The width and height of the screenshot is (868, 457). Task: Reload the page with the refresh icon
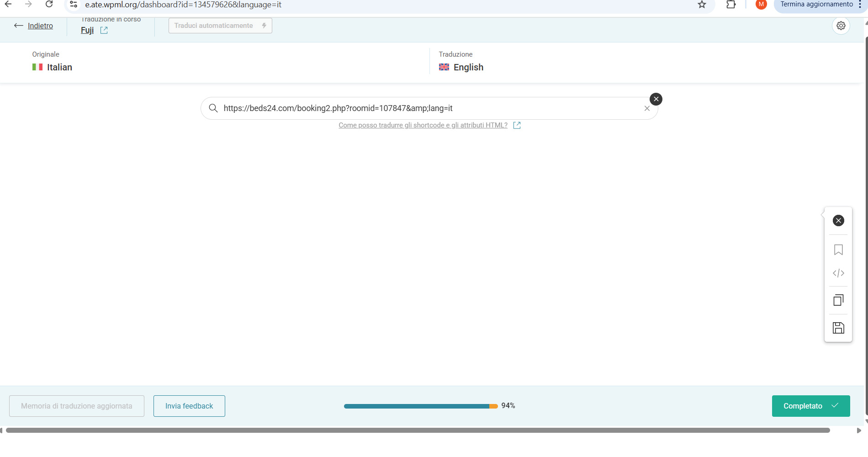(49, 5)
